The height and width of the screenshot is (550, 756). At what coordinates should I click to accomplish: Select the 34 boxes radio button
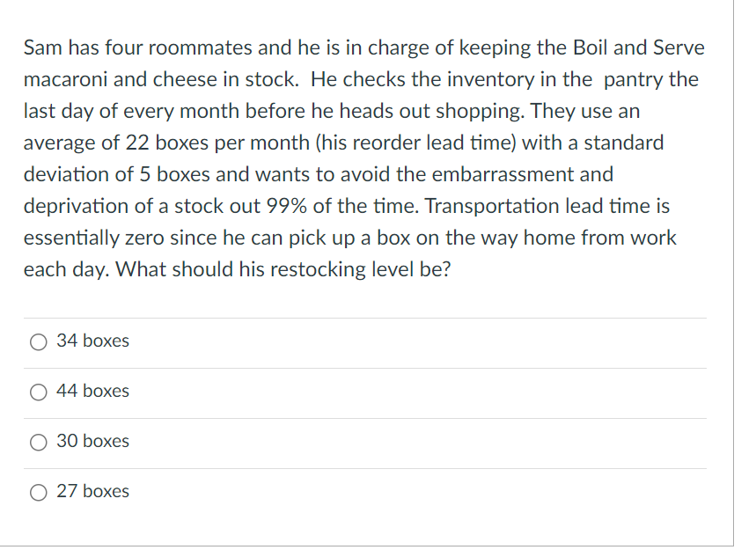pyautogui.click(x=38, y=341)
